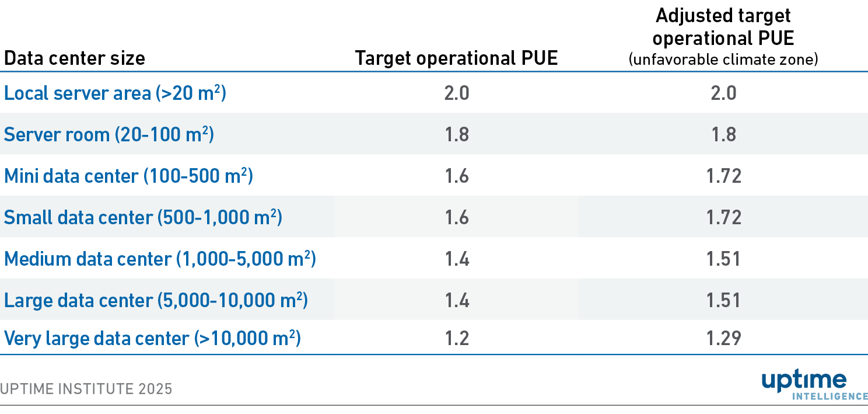
Task: Click the '(unfavorable climate zone)' subtitle text
Action: pos(723,60)
